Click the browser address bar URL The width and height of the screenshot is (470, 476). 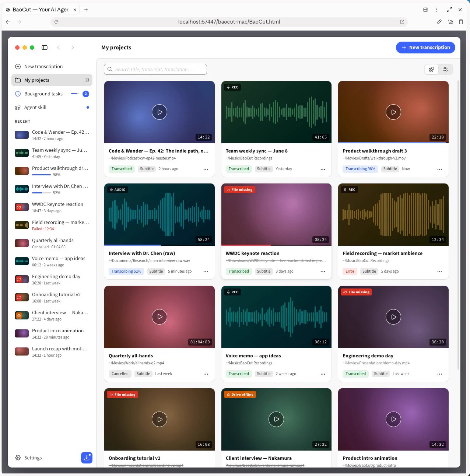pos(229,22)
